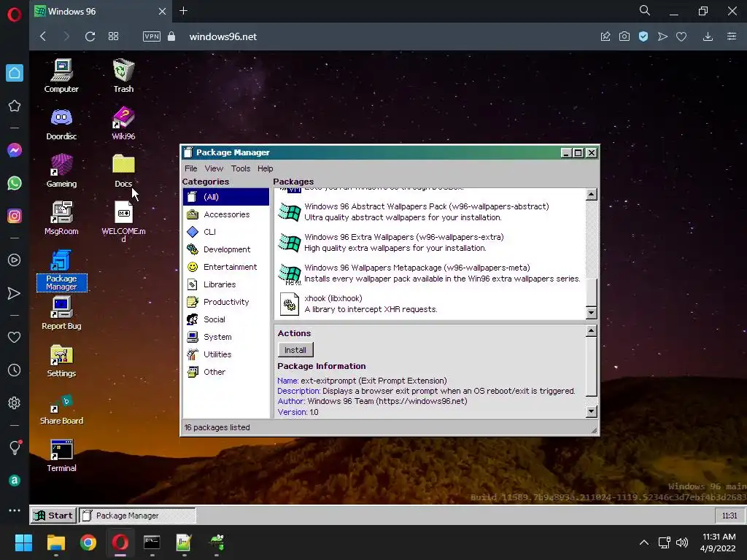The width and height of the screenshot is (747, 560).
Task: Click Package Manager in the Windows 96 taskbar
Action: 137,516
